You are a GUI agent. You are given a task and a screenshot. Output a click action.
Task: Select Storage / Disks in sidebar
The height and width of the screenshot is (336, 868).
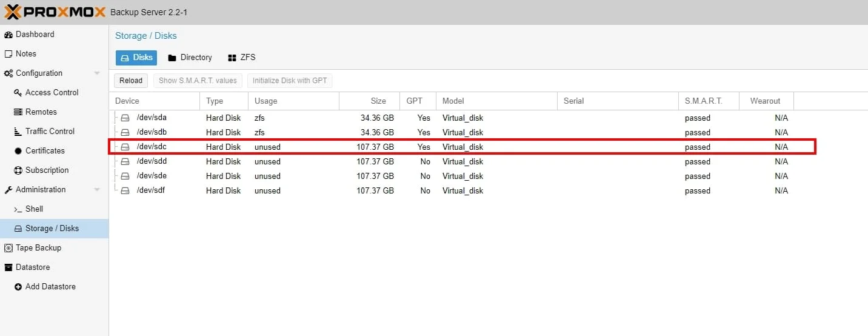(55, 229)
